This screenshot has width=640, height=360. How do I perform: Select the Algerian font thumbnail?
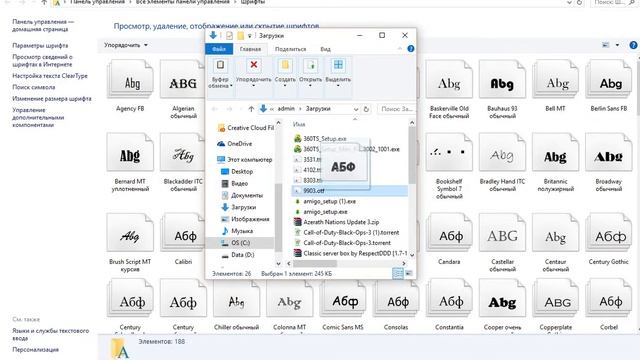(x=182, y=79)
